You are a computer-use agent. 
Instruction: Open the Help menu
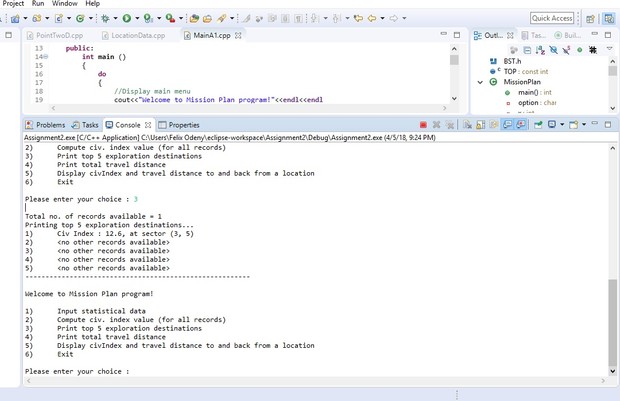coord(93,4)
